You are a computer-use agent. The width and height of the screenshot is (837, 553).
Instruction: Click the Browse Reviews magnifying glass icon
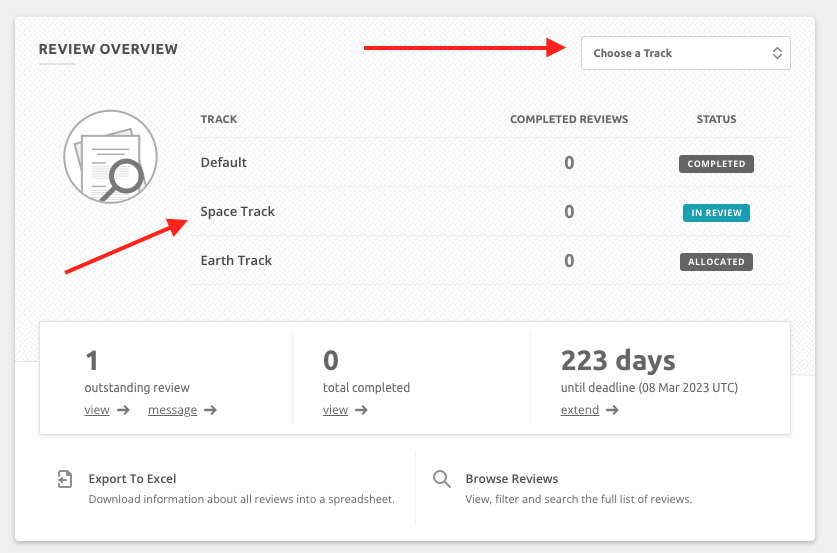click(x=441, y=479)
